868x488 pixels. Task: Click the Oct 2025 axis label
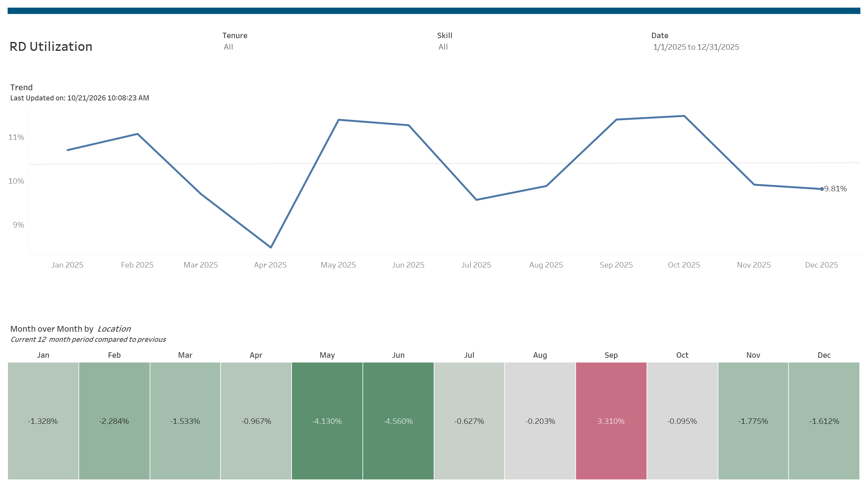coord(684,265)
